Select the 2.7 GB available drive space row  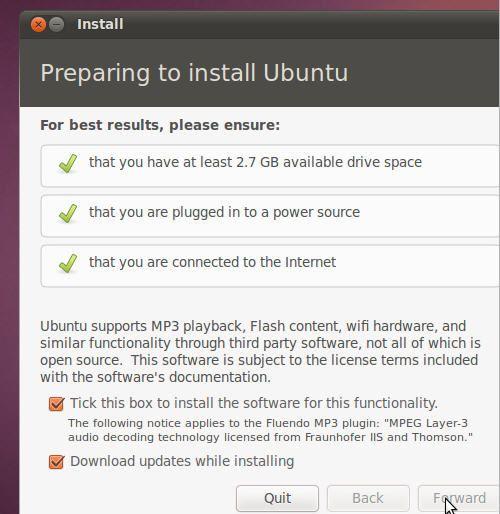click(x=270, y=166)
